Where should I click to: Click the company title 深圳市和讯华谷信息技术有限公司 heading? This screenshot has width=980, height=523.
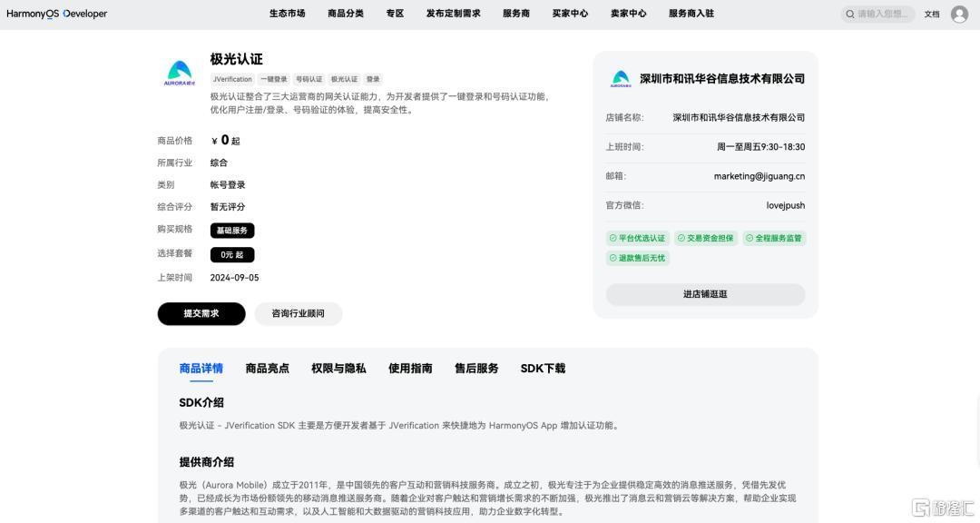click(x=722, y=79)
